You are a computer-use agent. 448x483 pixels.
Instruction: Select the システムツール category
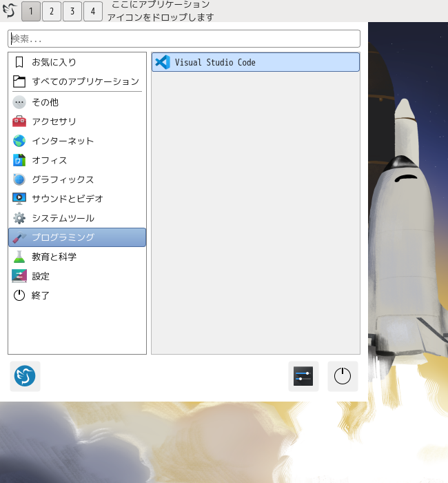click(x=77, y=218)
